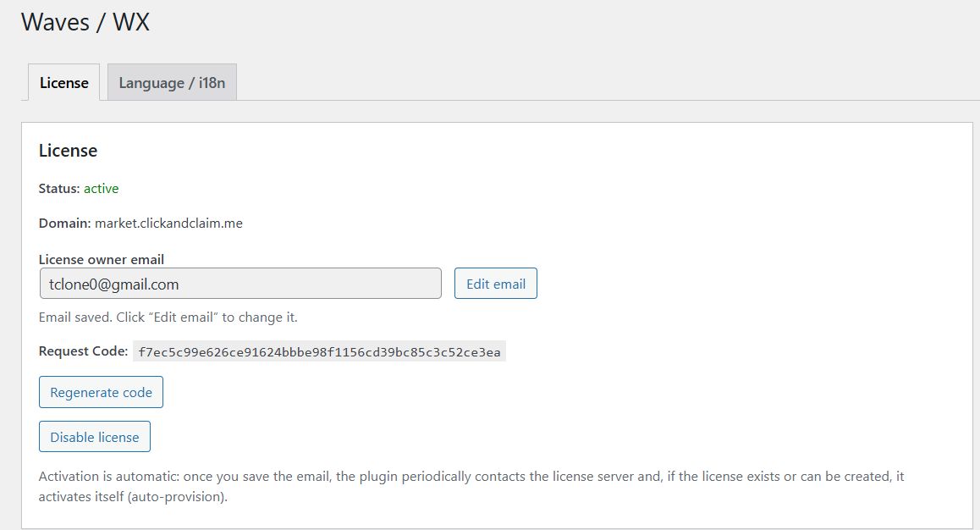Click the Domain label
This screenshot has height=530, width=980.
pyautogui.click(x=64, y=224)
